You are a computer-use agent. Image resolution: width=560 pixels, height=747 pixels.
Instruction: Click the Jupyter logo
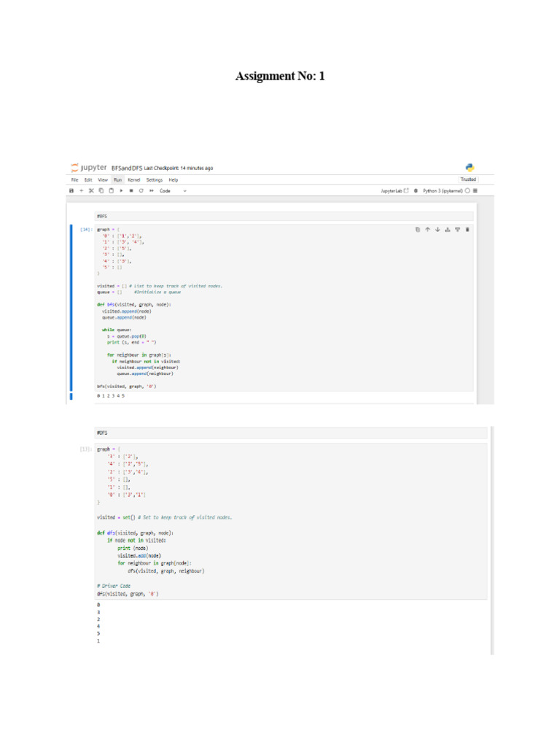tap(88, 168)
